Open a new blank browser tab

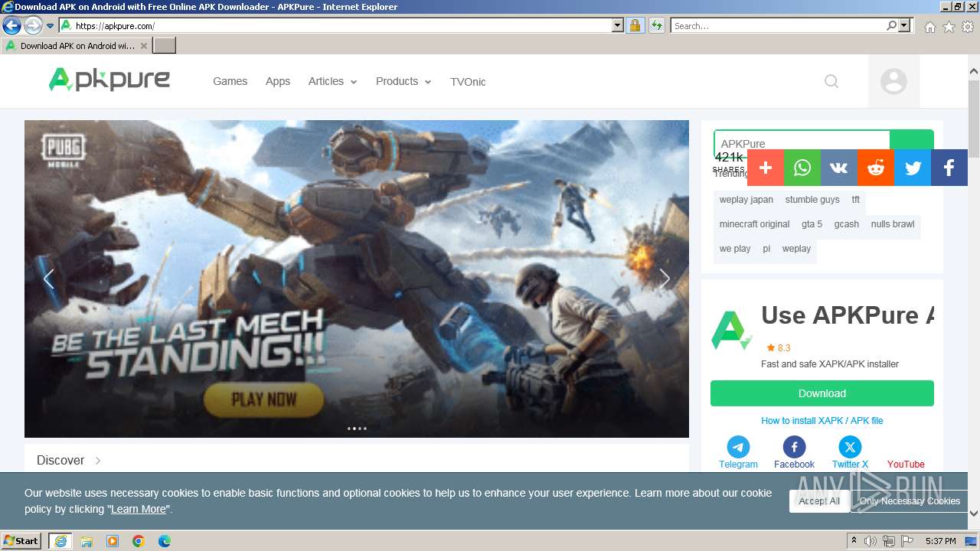[165, 46]
